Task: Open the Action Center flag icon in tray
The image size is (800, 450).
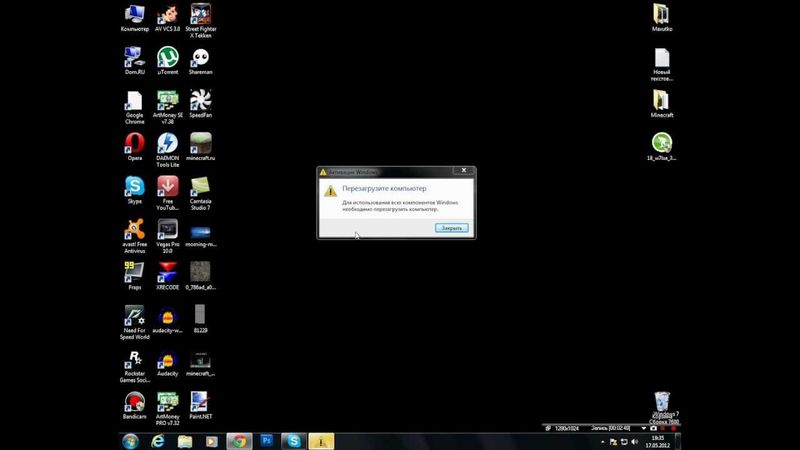Action: [613, 442]
